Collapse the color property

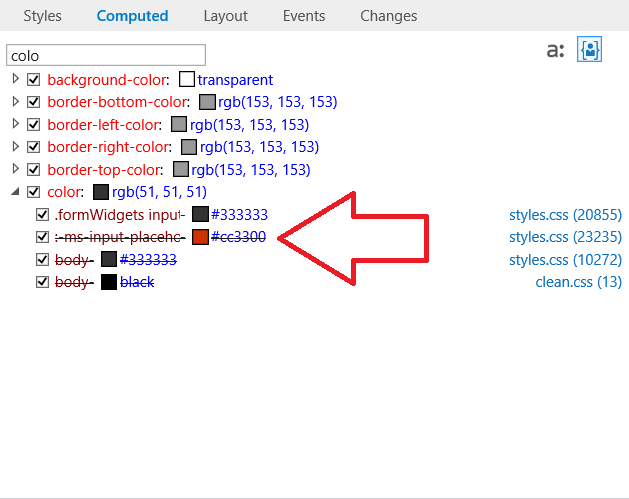[16, 192]
